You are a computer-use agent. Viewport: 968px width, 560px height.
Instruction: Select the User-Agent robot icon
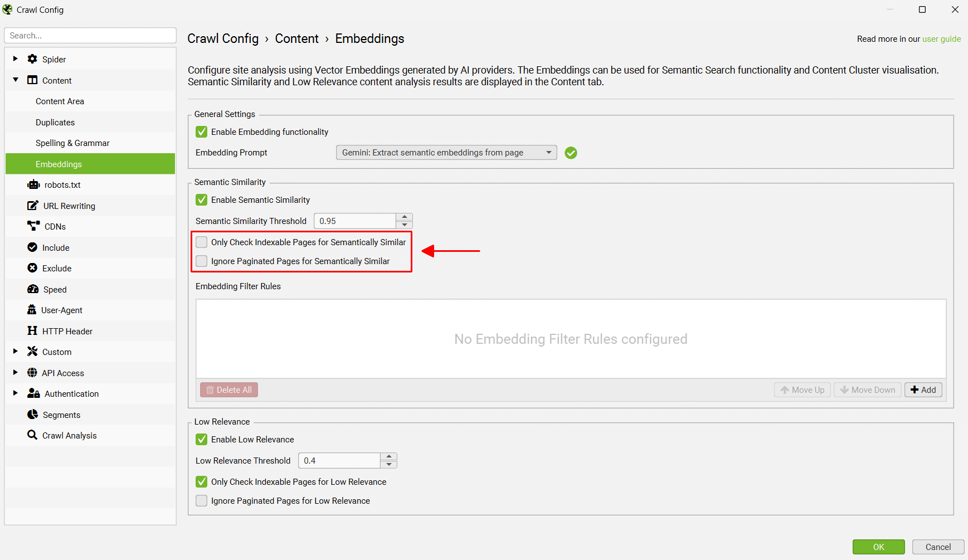(33, 310)
